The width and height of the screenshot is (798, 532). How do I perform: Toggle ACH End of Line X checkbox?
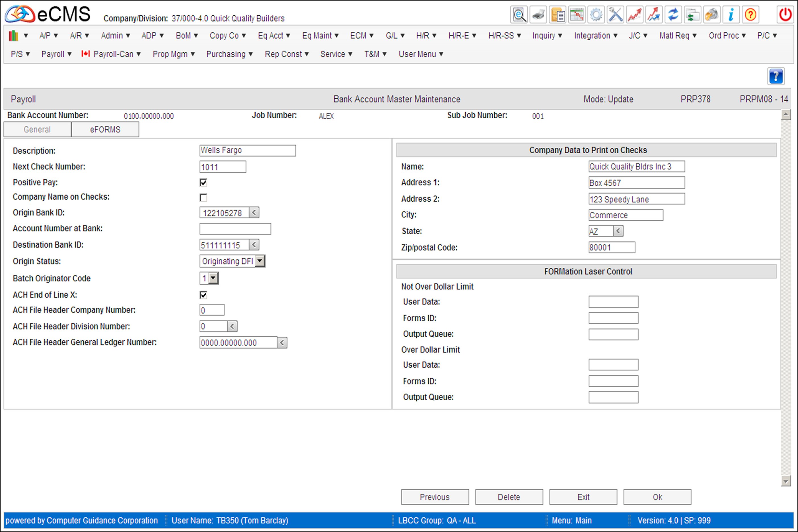click(203, 295)
